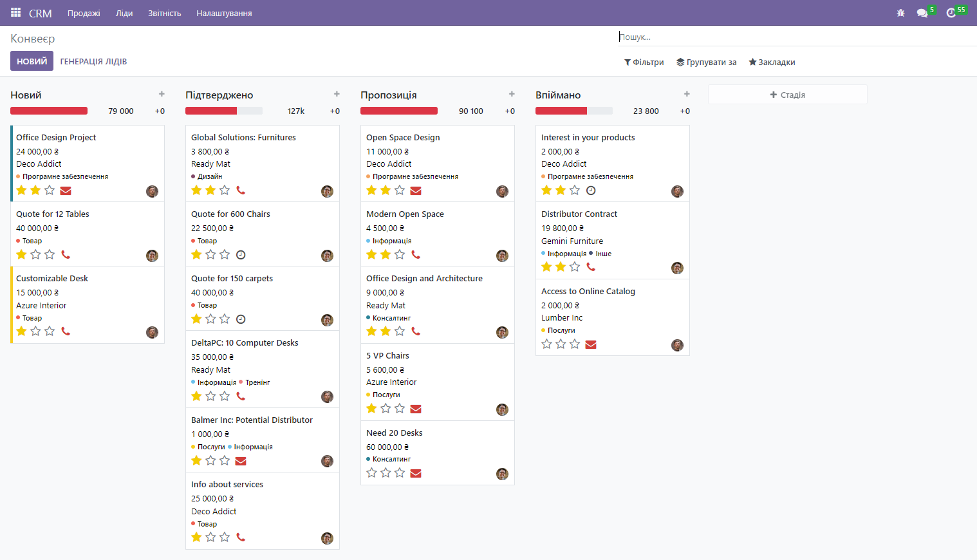The width and height of the screenshot is (977, 560).
Task: Click the quick-add plus on the Підтверджено column
Action: click(x=337, y=93)
